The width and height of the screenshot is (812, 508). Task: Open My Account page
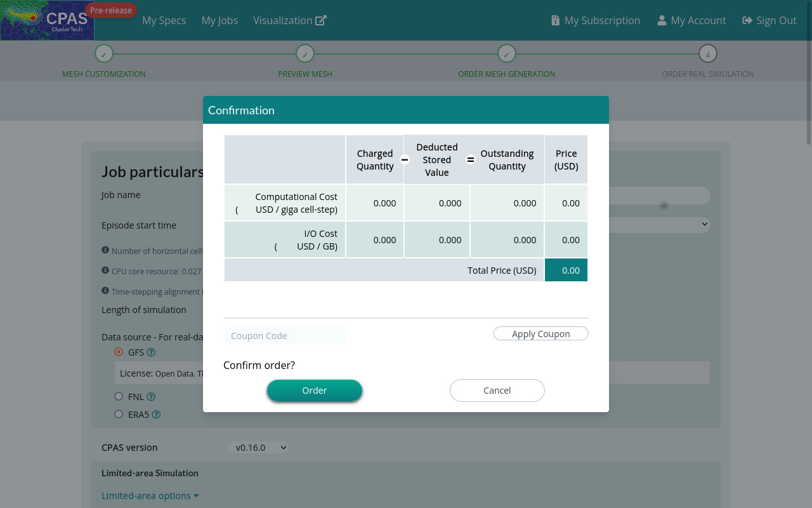(691, 20)
